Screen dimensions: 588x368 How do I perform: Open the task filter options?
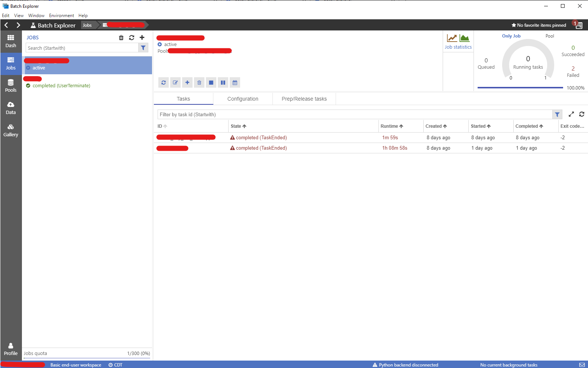point(557,114)
